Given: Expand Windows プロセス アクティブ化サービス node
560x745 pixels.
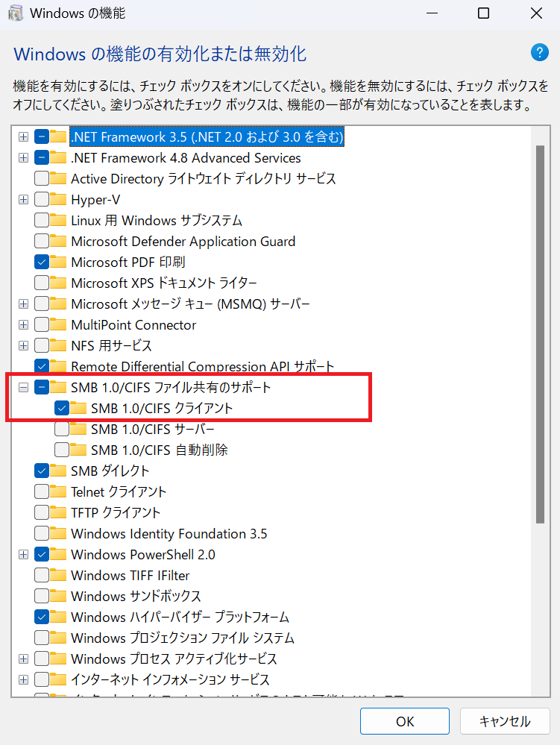Looking at the screenshot, I should (x=23, y=659).
